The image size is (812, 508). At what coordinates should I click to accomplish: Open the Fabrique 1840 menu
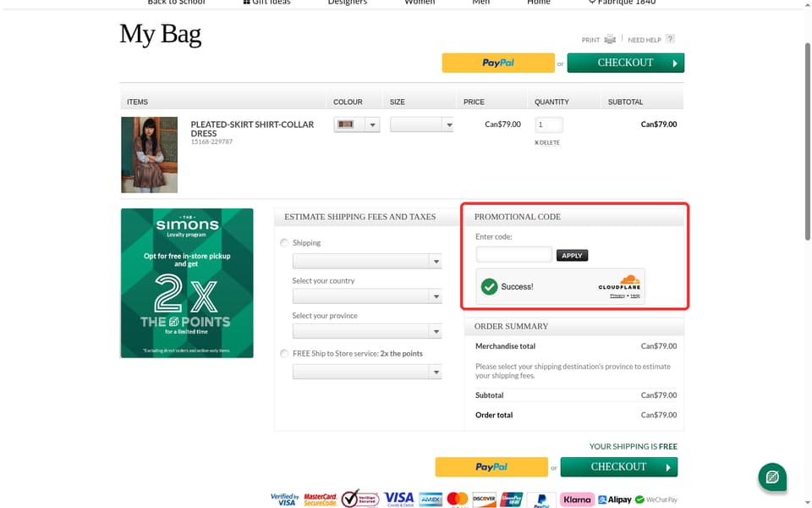(x=622, y=2)
